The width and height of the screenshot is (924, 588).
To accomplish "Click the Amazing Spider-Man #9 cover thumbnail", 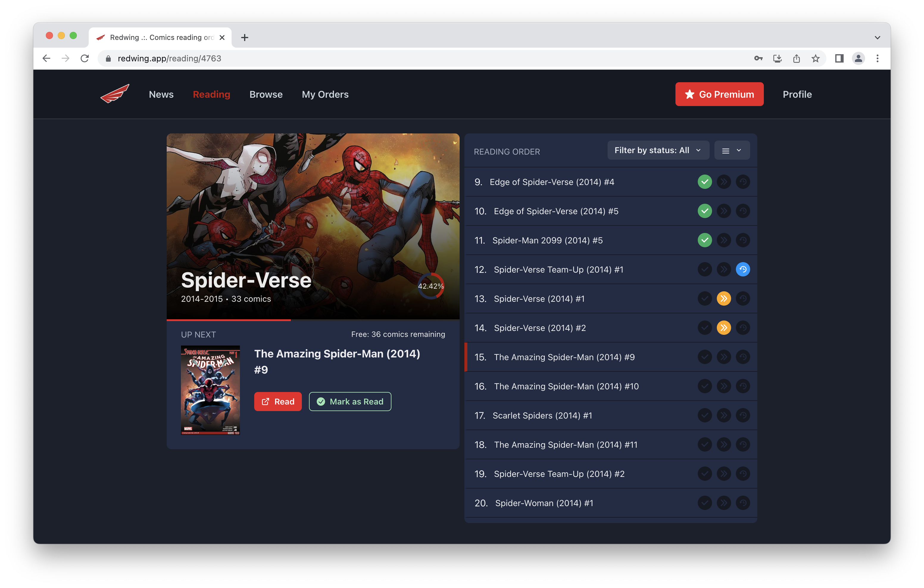I will tap(210, 390).
